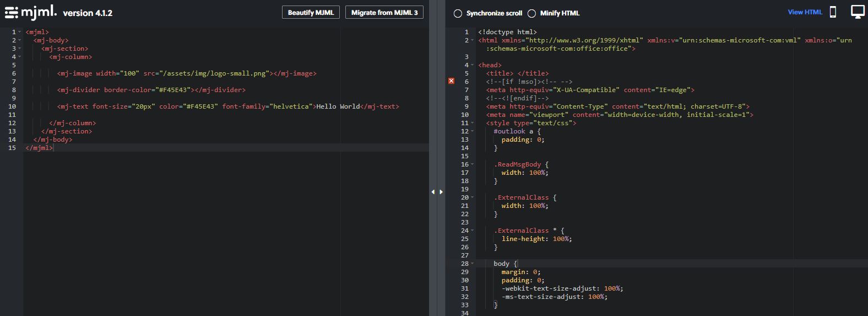Click the <!--[if !mso]> comment line
This screenshot has width=868, height=316.
click(529, 82)
